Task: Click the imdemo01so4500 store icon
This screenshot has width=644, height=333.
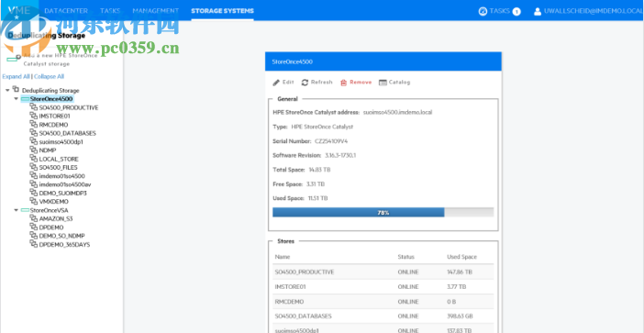Action: [33, 176]
